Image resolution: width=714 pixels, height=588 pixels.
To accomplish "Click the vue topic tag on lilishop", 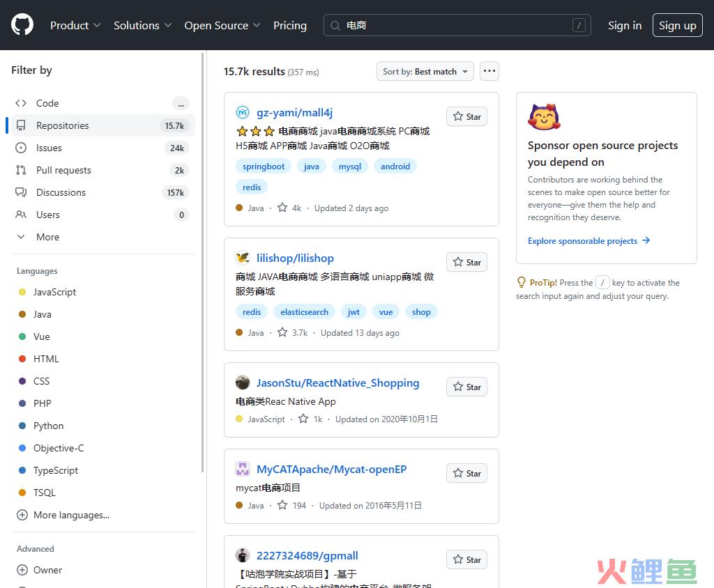I will pos(386,312).
